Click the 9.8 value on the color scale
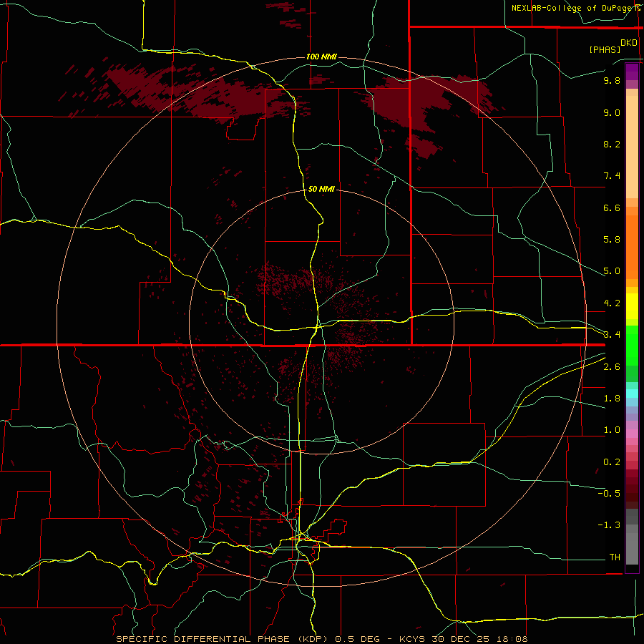Viewport: 644px width, 644px height. pos(612,80)
